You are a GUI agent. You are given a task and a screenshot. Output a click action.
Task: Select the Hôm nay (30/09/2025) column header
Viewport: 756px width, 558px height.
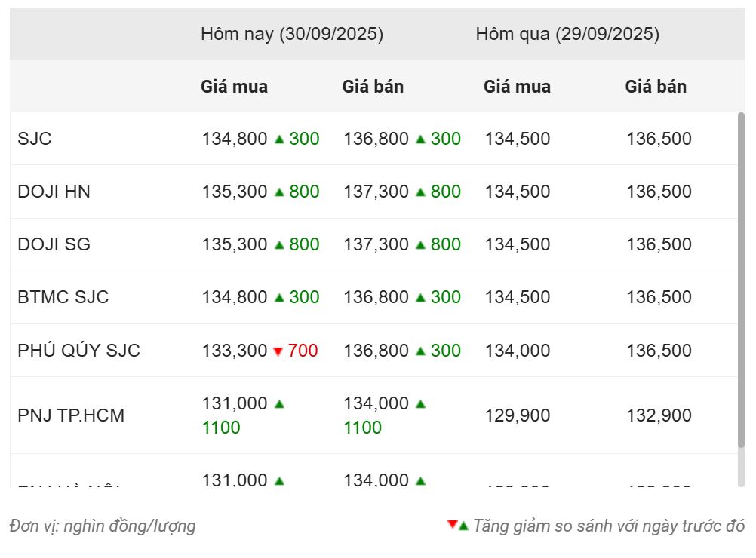pos(292,34)
